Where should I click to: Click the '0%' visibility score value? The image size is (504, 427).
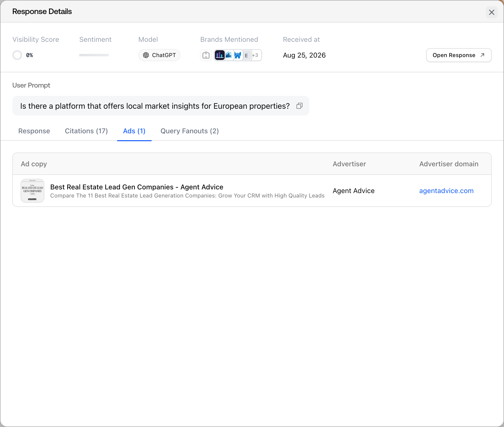[30, 55]
